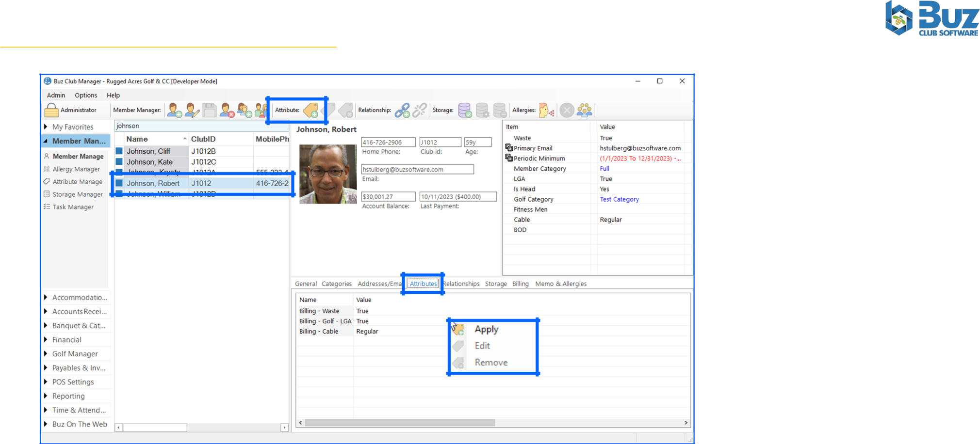Screen dimensions: 980x444
Task: Expand the Accommodations section
Action: tap(46, 298)
